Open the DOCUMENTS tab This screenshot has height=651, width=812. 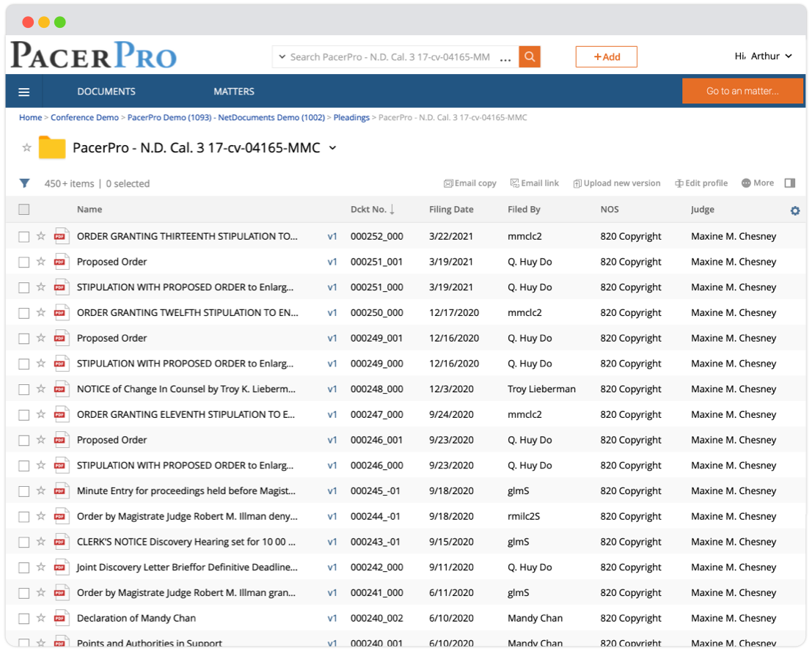pyautogui.click(x=106, y=92)
